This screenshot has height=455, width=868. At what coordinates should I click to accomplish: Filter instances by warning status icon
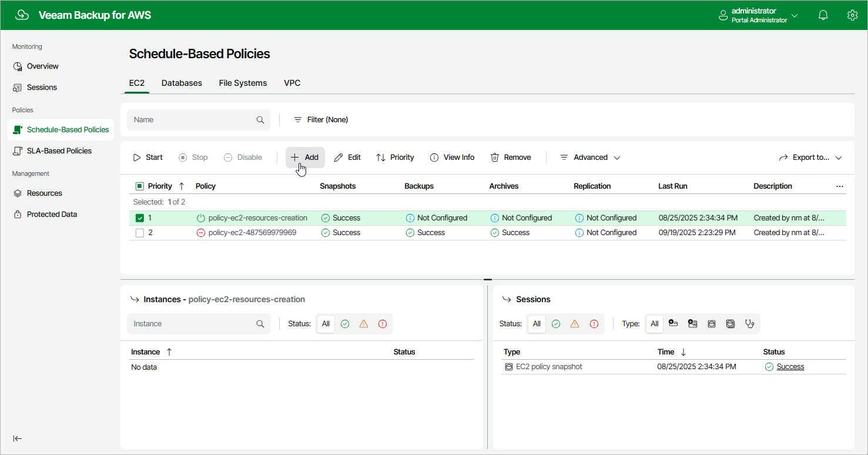[364, 324]
